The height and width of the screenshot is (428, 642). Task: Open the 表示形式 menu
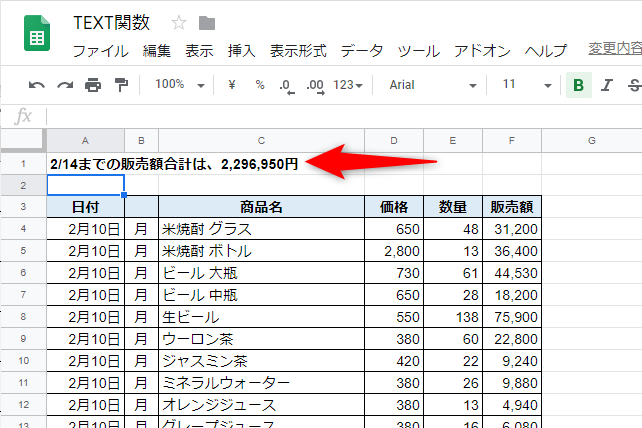(x=298, y=51)
